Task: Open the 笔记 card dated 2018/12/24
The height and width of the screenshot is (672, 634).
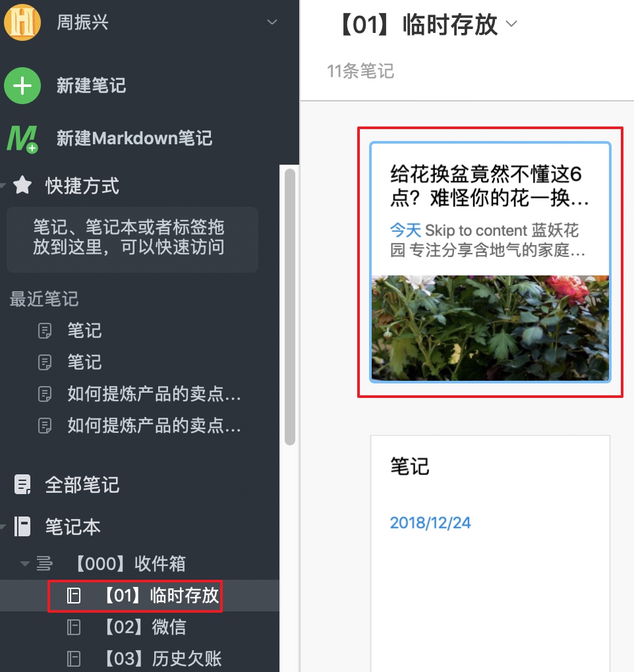Action: point(490,553)
